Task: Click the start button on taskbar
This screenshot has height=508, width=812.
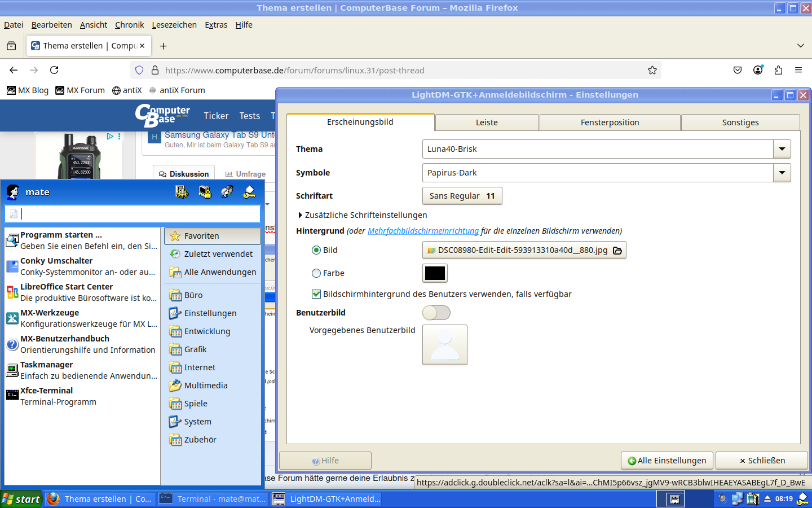Action: point(21,499)
